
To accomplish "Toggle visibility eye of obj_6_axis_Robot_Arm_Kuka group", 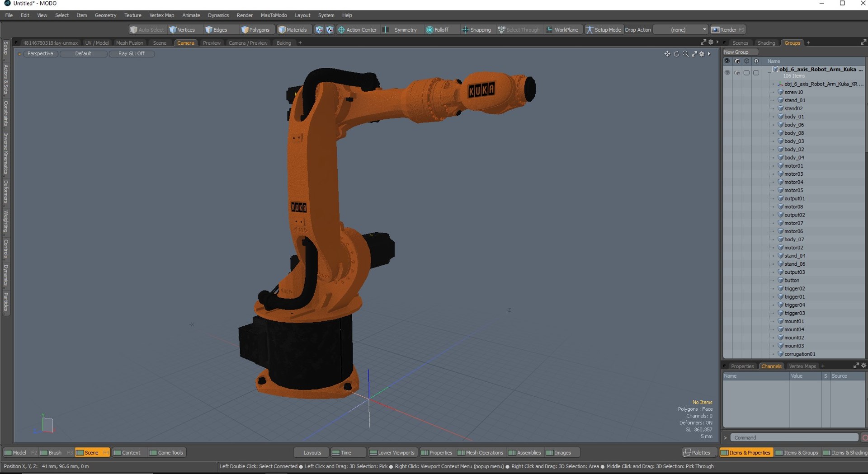I will 727,73.
